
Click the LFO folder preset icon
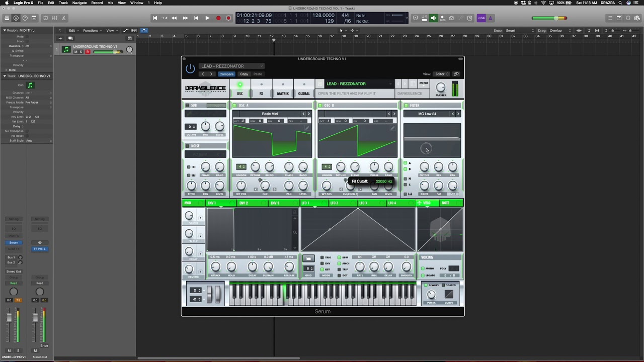[x=308, y=258]
